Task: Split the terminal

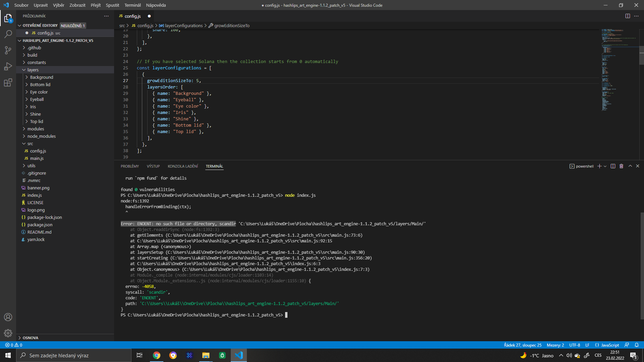Action: 613,166
